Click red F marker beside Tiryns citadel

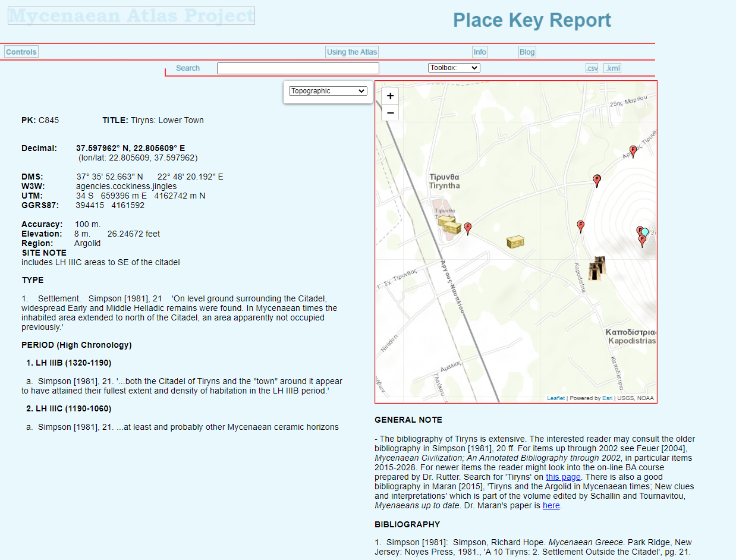(468, 228)
